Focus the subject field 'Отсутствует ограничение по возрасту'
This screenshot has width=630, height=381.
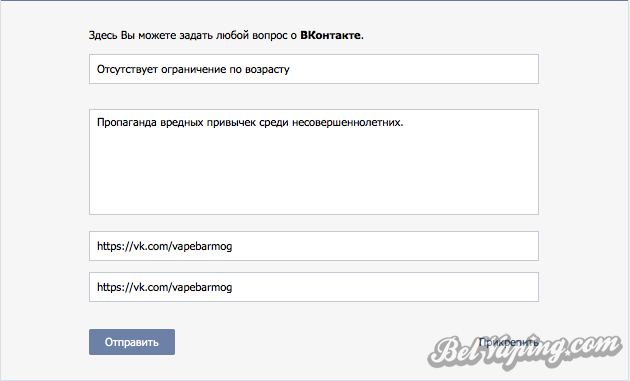coord(314,69)
